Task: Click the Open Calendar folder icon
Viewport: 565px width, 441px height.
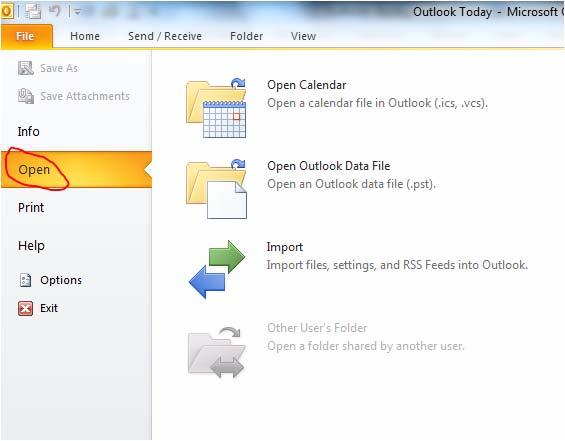Action: coord(216,108)
